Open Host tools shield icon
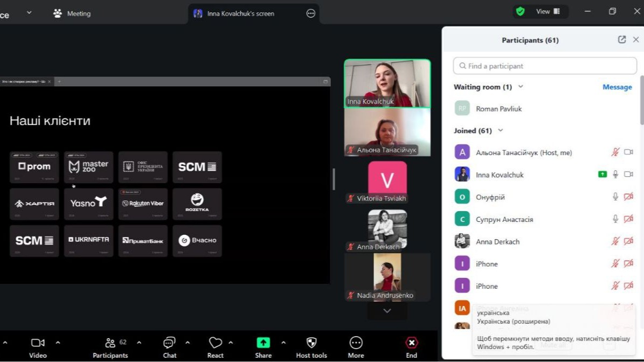Image resolution: width=644 pixels, height=362 pixels. tap(311, 343)
